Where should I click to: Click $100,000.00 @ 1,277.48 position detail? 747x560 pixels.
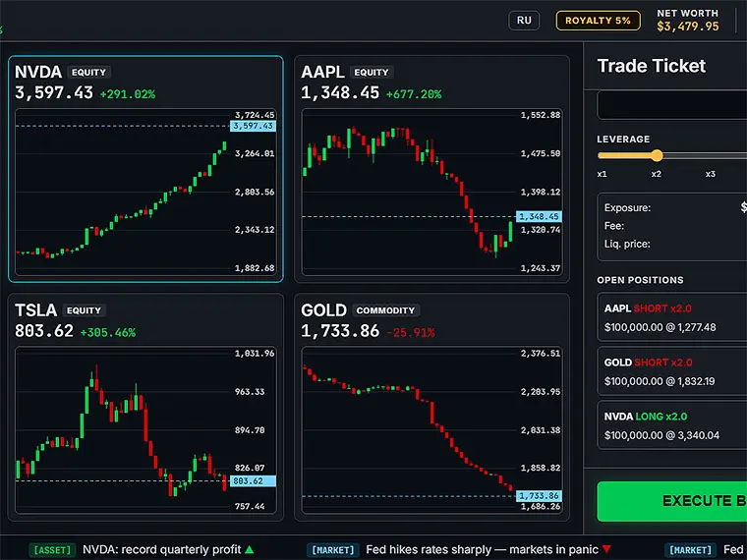pyautogui.click(x=660, y=327)
